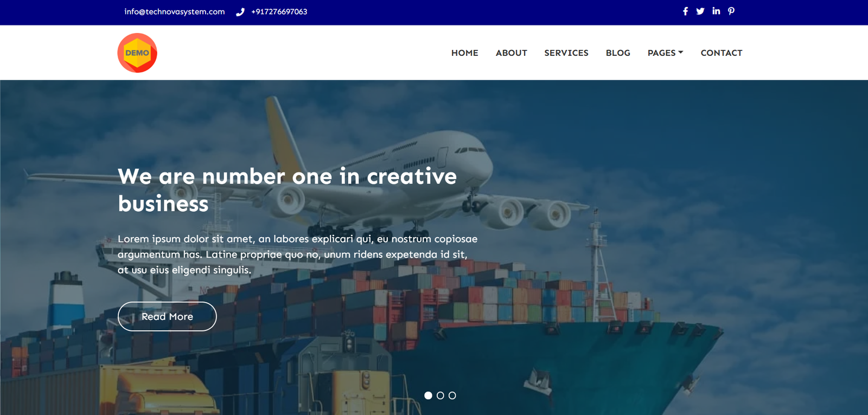Open the BLOG navigation item
868x415 pixels.
[618, 53]
